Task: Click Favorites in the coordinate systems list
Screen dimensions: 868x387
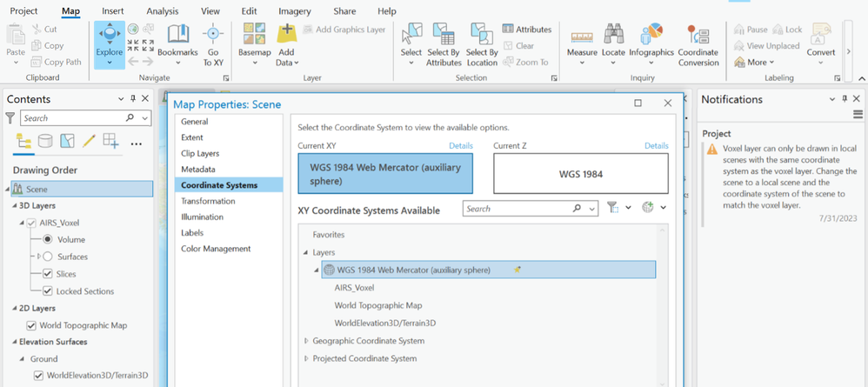Action: click(x=328, y=235)
